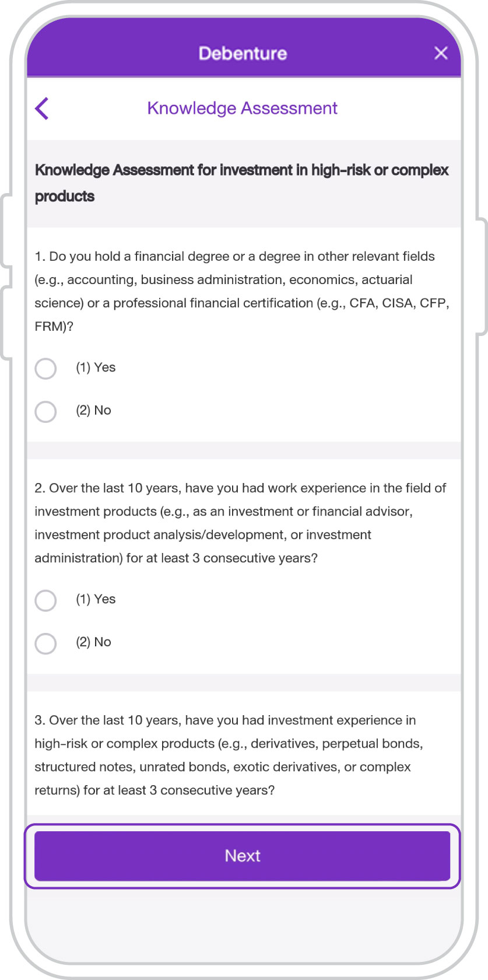Image resolution: width=488 pixels, height=980 pixels.
Task: Select No radio for financial degree question
Action: pyautogui.click(x=45, y=411)
